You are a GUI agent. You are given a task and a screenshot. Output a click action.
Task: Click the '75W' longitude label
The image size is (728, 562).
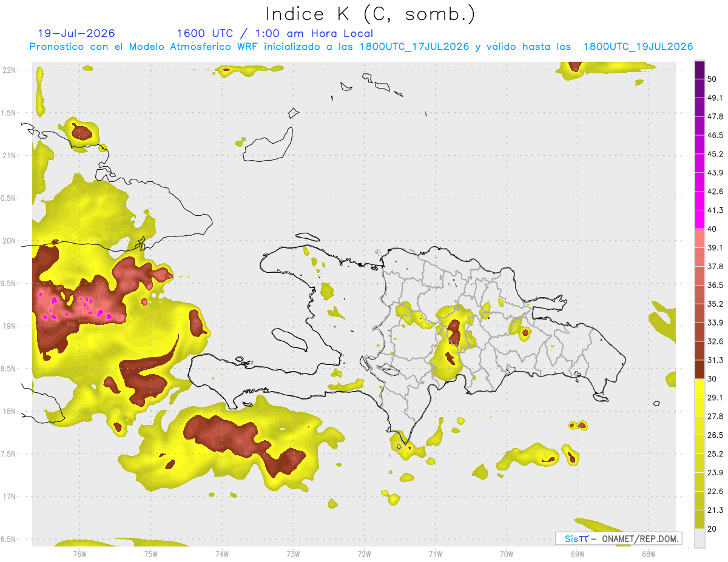151,554
